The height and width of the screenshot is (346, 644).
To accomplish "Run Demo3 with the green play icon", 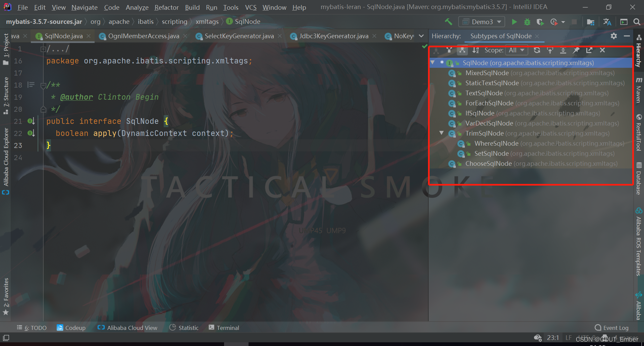I will click(514, 22).
